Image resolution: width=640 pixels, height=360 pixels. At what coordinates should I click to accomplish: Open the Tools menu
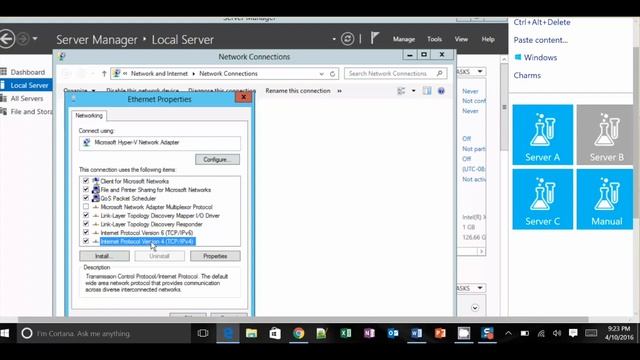point(434,39)
